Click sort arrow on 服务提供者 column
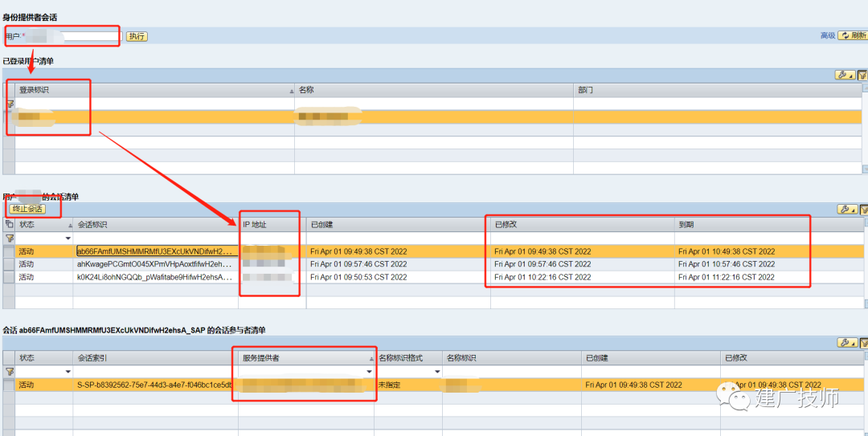This screenshot has width=868, height=436. (372, 360)
